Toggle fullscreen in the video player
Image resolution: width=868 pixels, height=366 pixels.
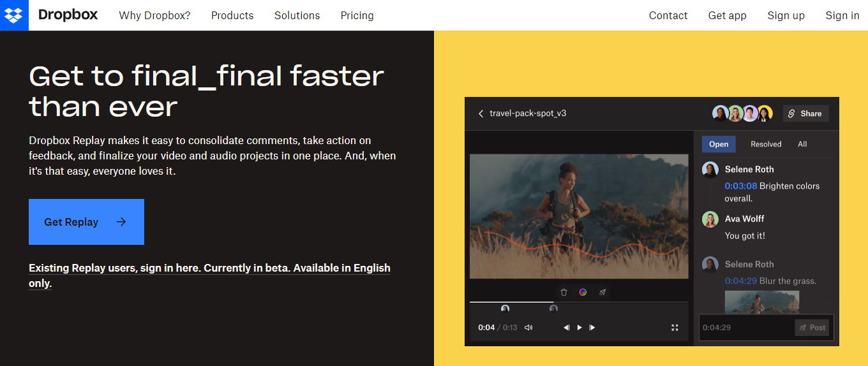coord(675,328)
